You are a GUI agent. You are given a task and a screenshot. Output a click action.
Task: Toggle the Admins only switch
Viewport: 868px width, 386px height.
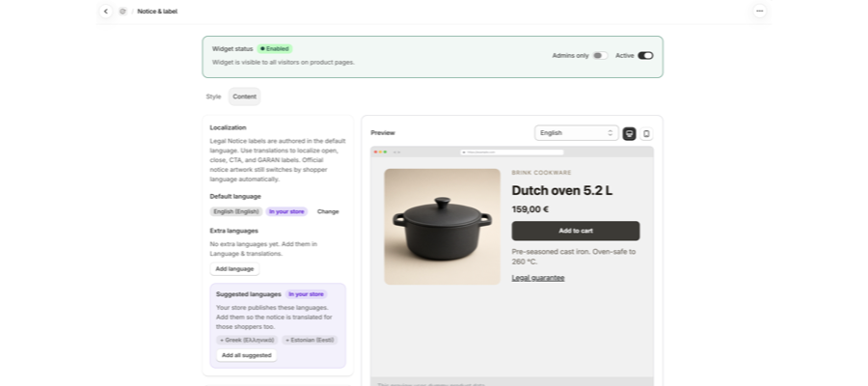click(600, 55)
